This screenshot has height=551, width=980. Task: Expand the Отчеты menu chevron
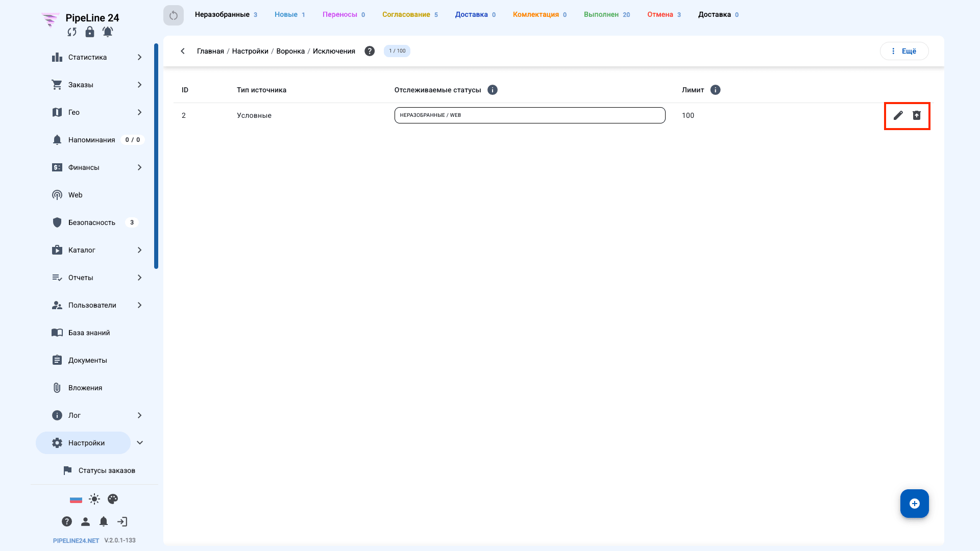pyautogui.click(x=139, y=278)
